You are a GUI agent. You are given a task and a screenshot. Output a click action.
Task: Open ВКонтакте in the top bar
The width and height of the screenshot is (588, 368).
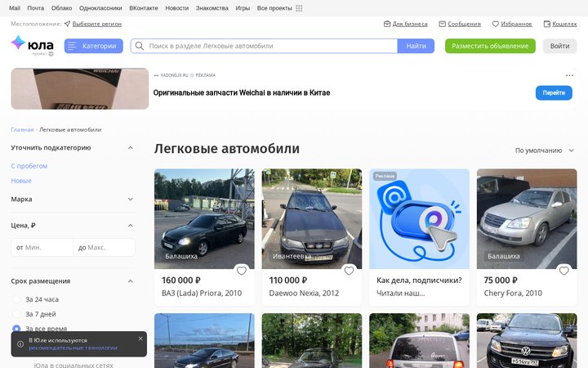coord(144,8)
